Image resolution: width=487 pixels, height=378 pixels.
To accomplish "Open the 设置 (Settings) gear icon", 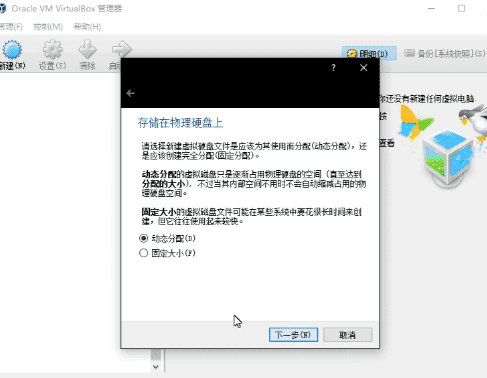I will pyautogui.click(x=52, y=49).
